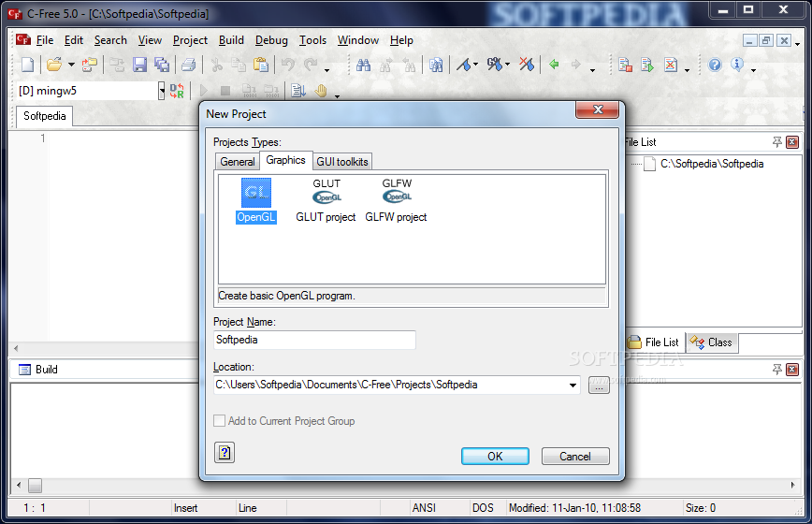Open the Debug menu
Viewport: 812px width, 524px height.
tap(271, 40)
